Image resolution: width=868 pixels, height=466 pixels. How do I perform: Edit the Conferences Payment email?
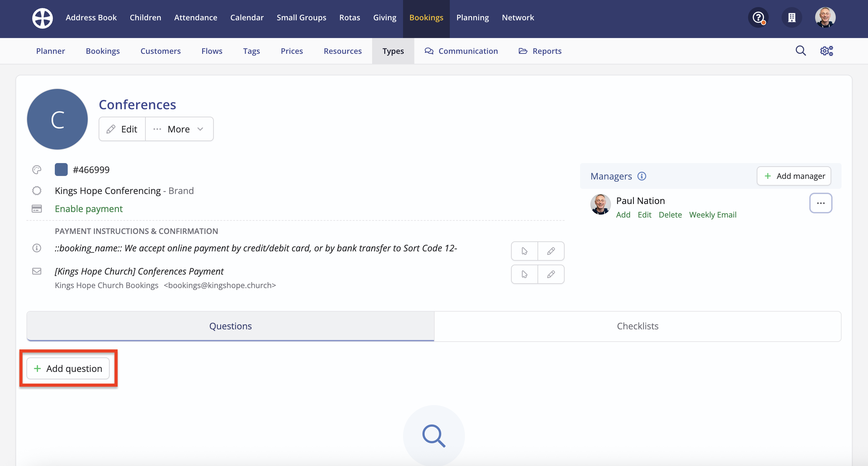[551, 274]
